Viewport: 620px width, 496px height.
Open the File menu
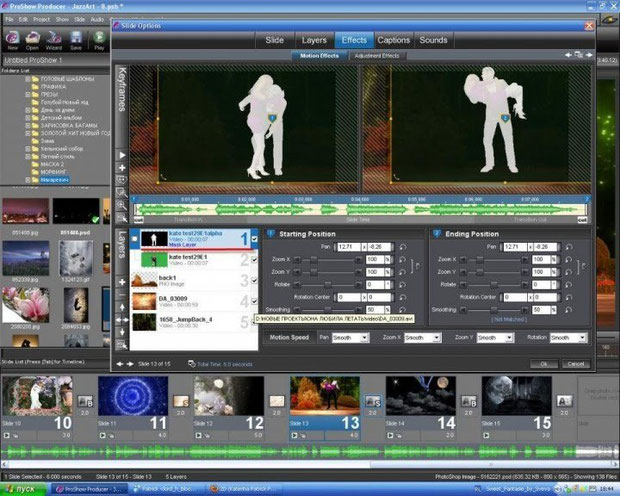[x=9, y=19]
